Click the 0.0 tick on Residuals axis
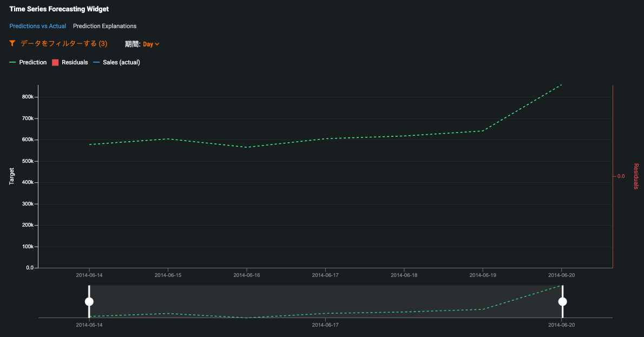 (x=620, y=176)
